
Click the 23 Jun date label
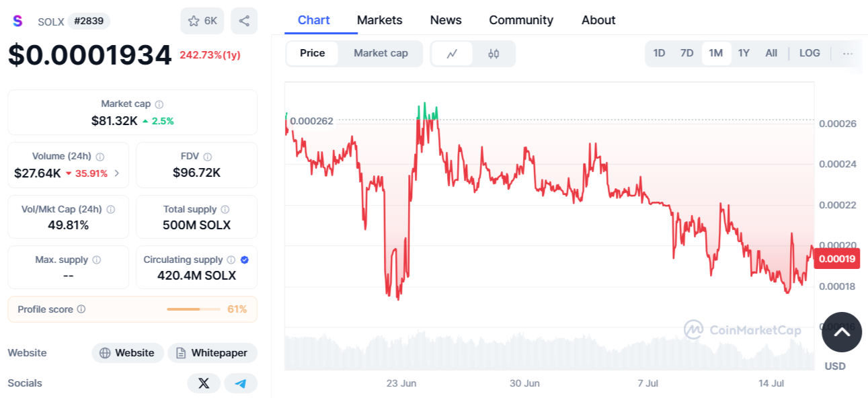[x=401, y=383]
